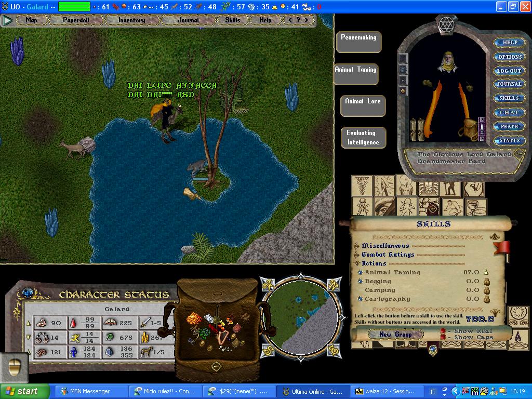Minimize Character Status with blue gem
The width and height of the screenshot is (532, 399).
[x=27, y=292]
